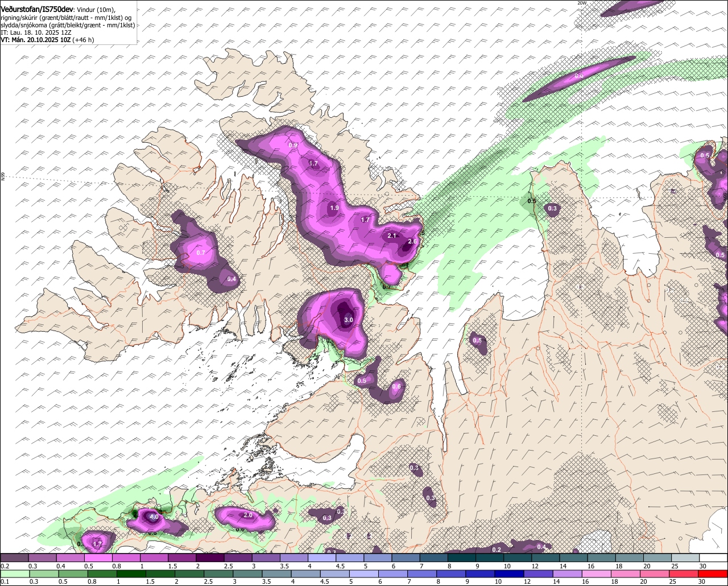Click the white swatch ending the snow legend row
This screenshot has width=728, height=586.
pyautogui.click(x=714, y=558)
